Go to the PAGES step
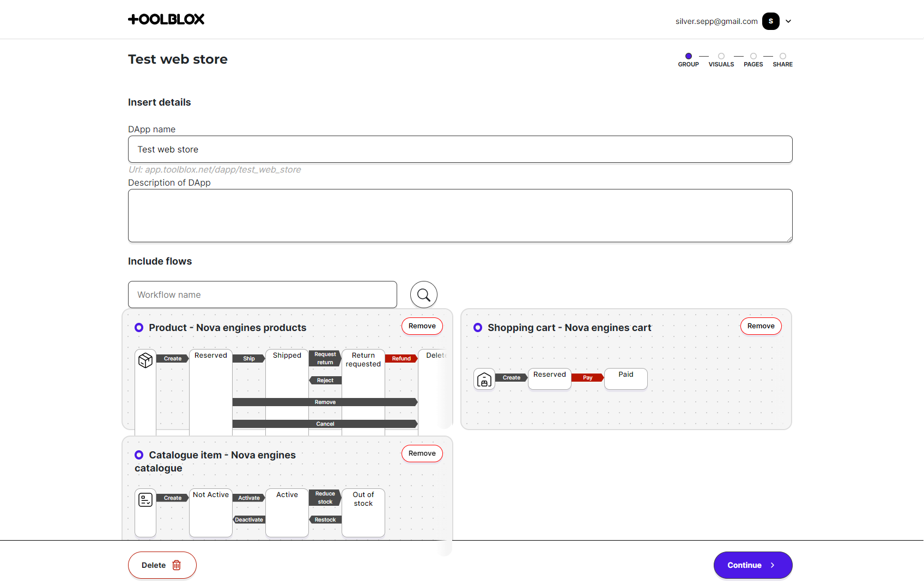The height and width of the screenshot is (588, 924). [x=753, y=59]
